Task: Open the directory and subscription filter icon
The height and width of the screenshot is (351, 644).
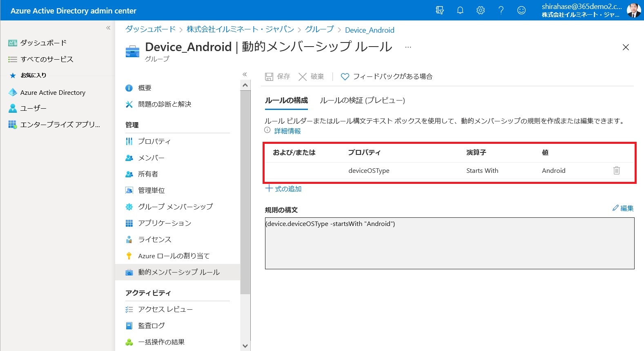Action: point(440,10)
